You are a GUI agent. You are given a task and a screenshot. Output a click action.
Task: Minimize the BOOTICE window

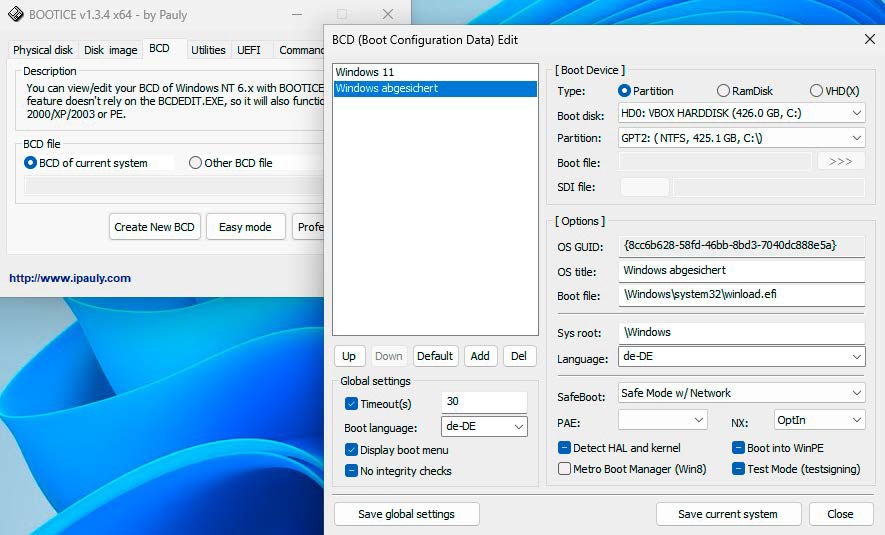click(297, 15)
